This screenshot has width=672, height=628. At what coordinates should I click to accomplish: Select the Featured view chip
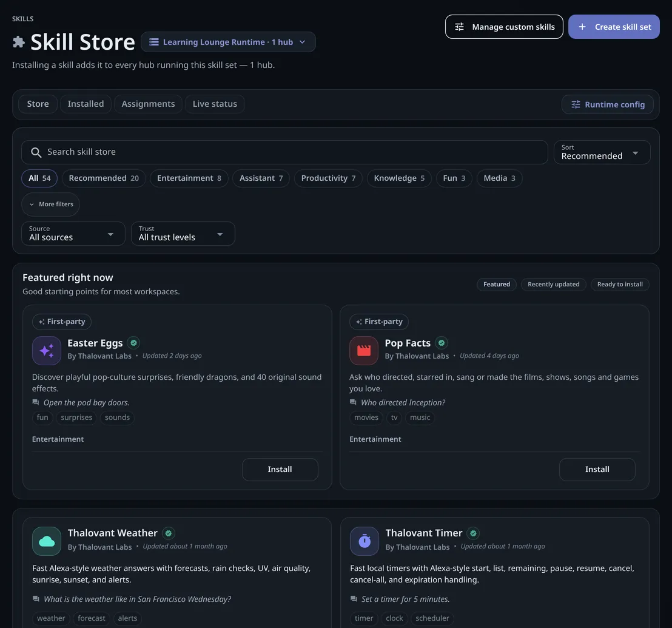pyautogui.click(x=497, y=284)
